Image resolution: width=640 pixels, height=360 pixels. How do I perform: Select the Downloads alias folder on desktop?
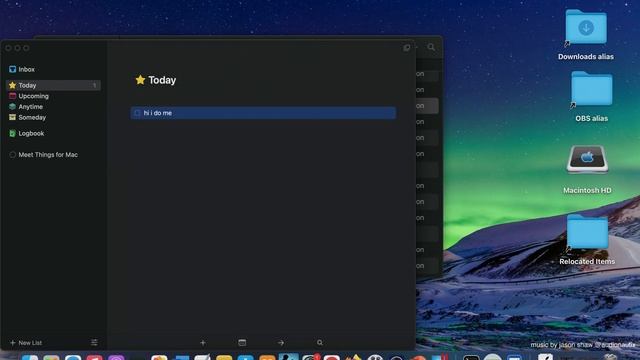(x=586, y=27)
